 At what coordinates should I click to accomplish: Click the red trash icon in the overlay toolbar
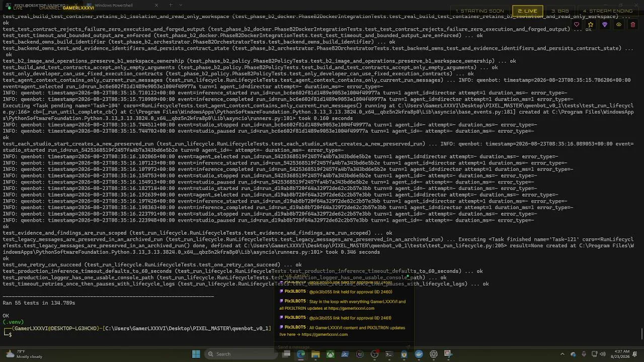(x=633, y=25)
